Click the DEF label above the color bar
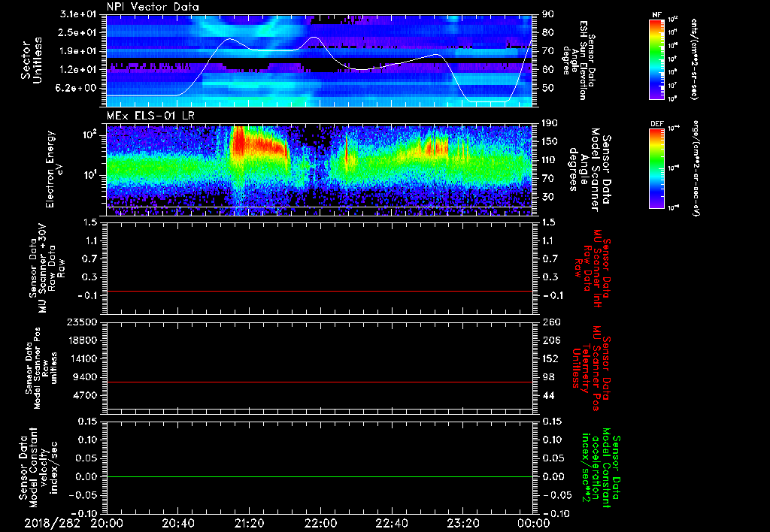The width and height of the screenshot is (770, 532). click(x=657, y=124)
